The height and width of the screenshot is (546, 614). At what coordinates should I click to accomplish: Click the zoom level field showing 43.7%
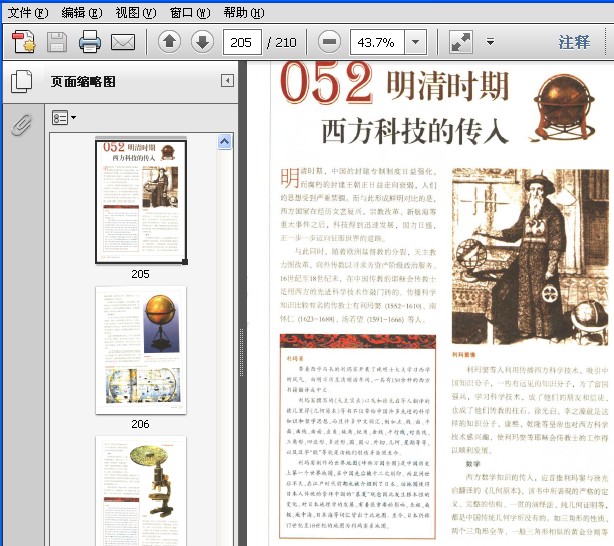pos(377,42)
